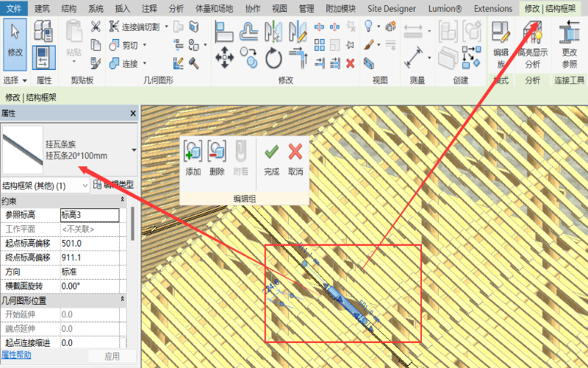Switch to the 注释 ribbon tab
The height and width of the screenshot is (368, 588).
coord(149,8)
